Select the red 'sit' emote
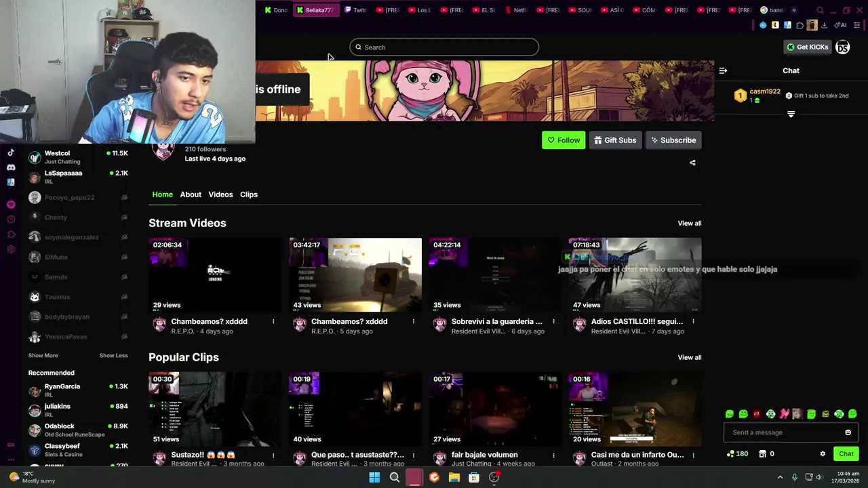The height and width of the screenshot is (488, 868). [757, 413]
